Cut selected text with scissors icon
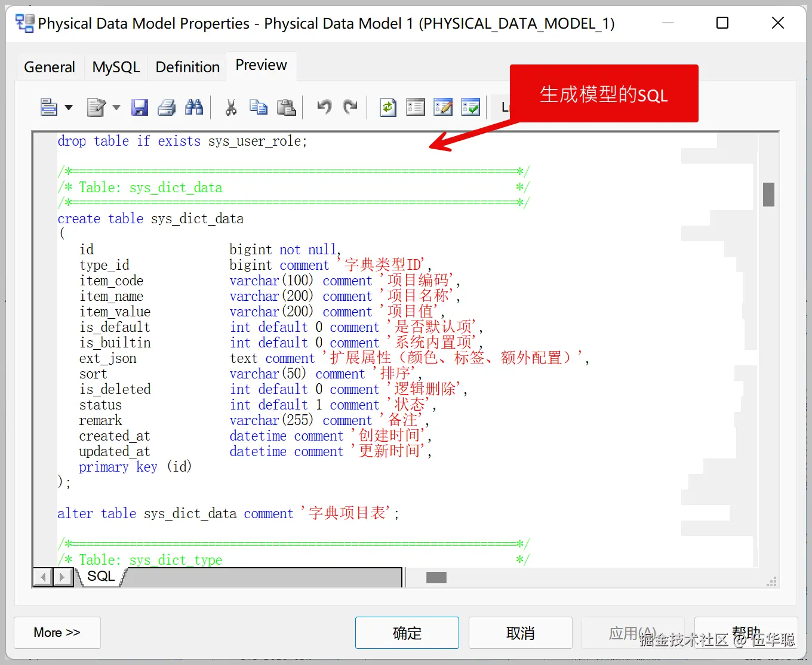This screenshot has width=812, height=665. tap(230, 107)
